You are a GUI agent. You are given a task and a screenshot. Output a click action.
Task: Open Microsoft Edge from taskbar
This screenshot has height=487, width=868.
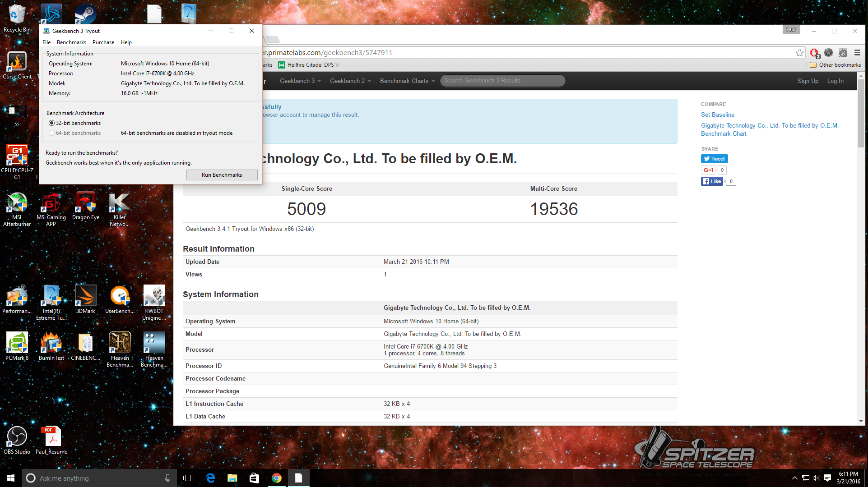point(210,478)
